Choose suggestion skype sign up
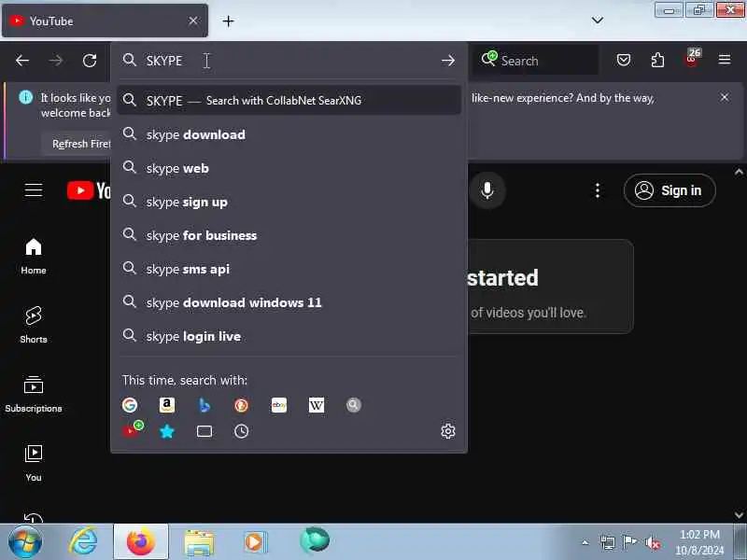The image size is (747, 560). [289, 202]
